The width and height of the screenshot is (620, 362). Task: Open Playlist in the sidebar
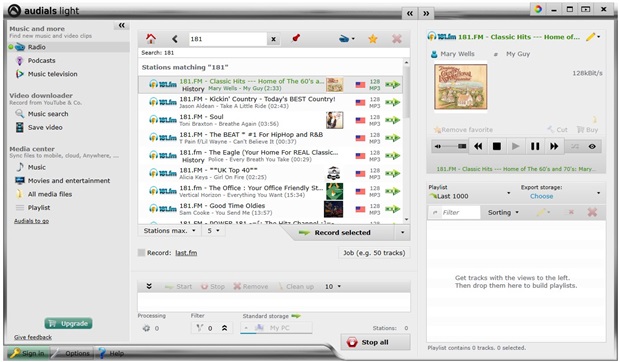39,207
